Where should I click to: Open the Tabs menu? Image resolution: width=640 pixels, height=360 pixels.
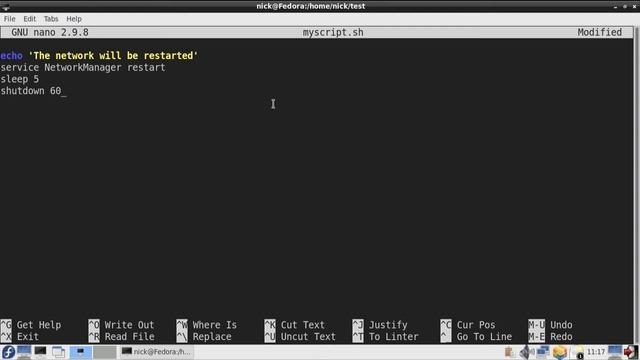click(51, 19)
